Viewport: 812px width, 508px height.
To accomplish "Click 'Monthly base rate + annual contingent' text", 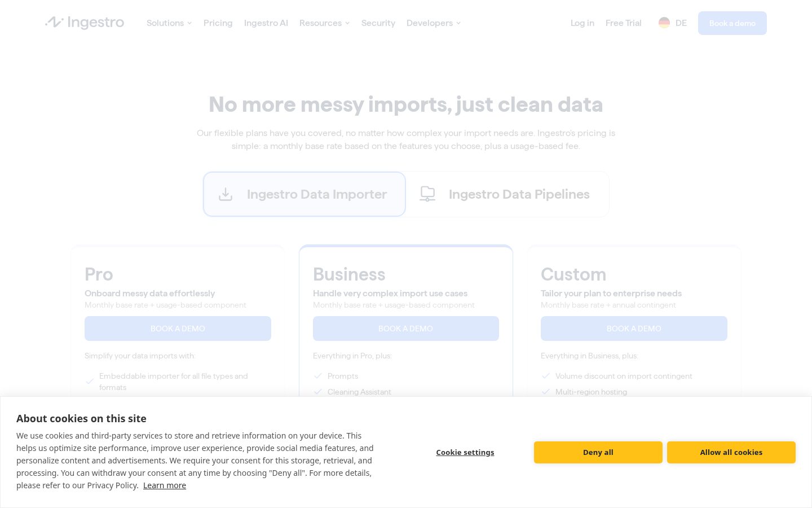I will 608,305.
